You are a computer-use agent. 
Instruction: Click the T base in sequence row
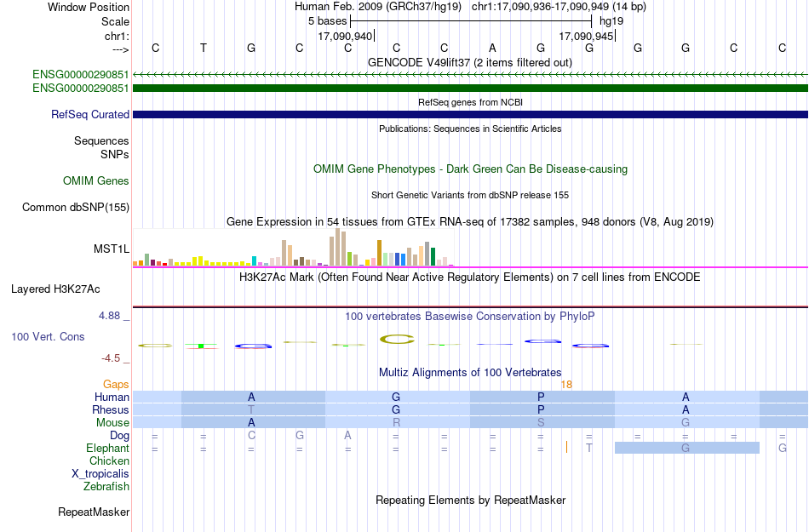tap(204, 48)
